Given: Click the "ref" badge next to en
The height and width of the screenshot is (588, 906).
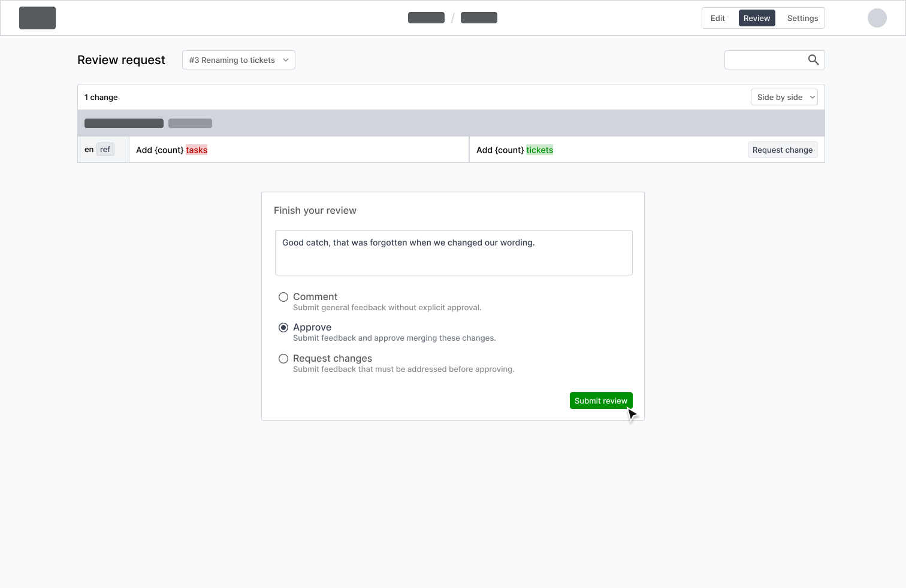Looking at the screenshot, I should (105, 149).
